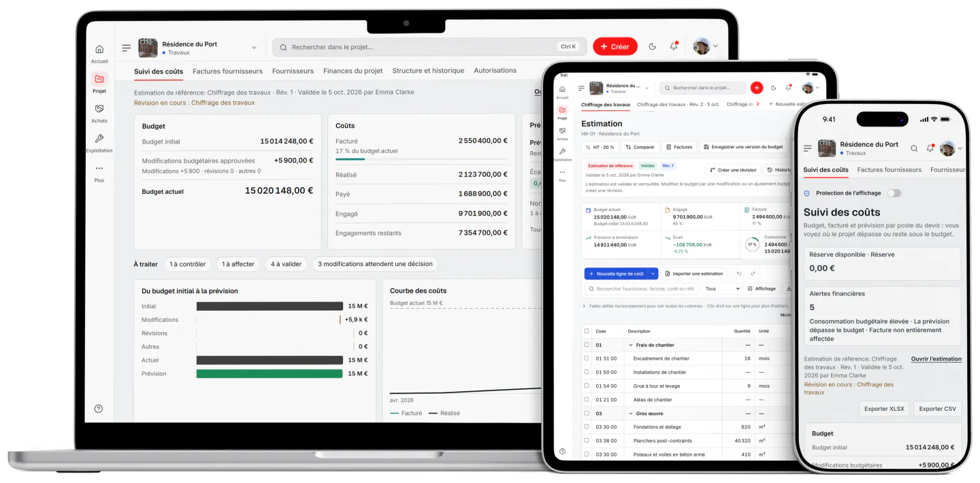This screenshot has height=483, width=980.
Task: Open project switcher chevron on the laptop
Action: pos(254,48)
